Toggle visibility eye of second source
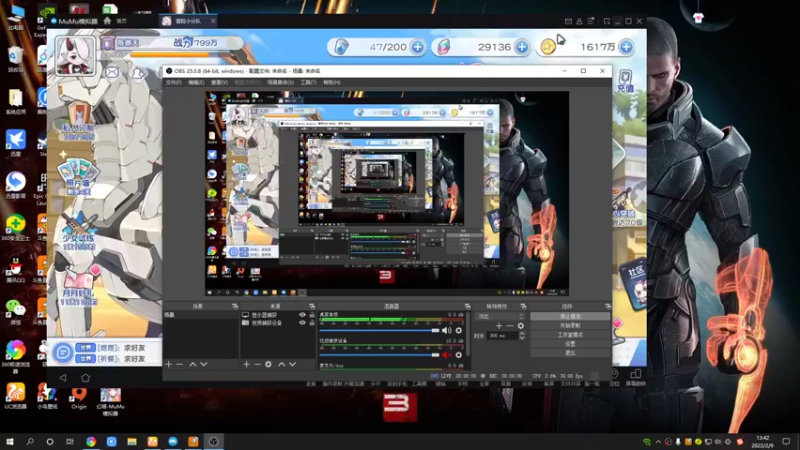 coord(303,323)
